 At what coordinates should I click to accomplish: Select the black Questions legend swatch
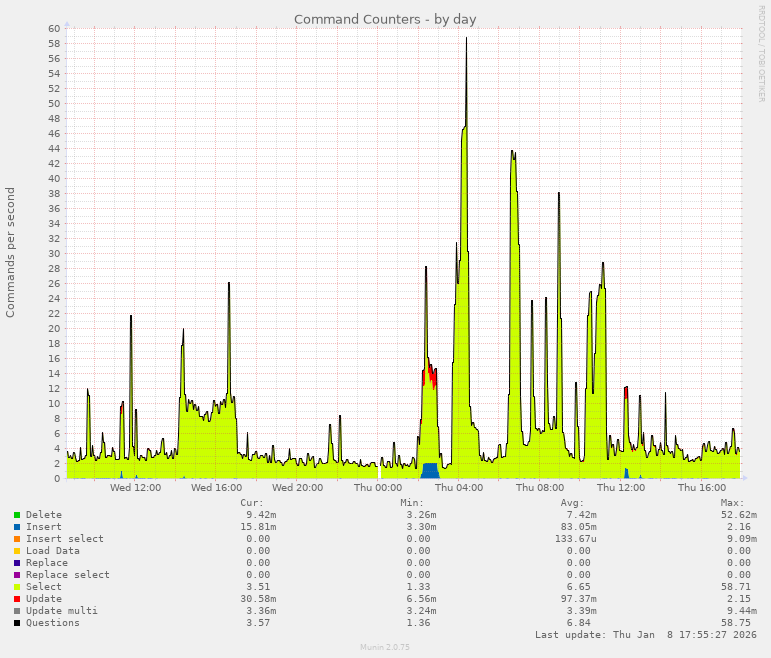coord(17,623)
